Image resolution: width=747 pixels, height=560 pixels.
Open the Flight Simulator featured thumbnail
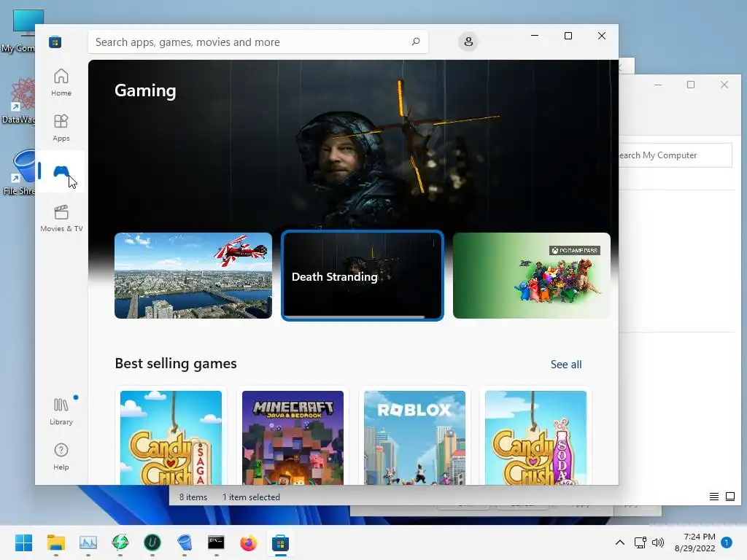pos(193,276)
